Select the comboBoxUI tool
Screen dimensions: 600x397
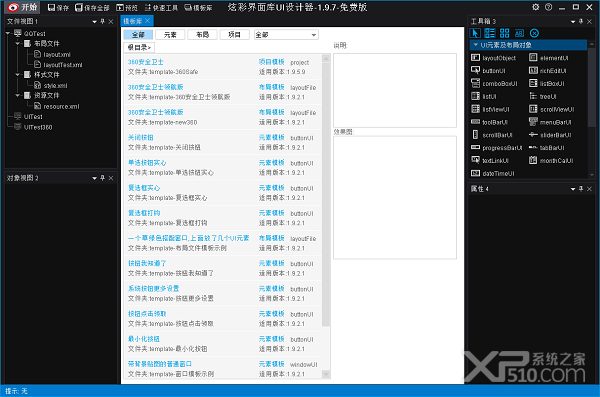[x=494, y=83]
